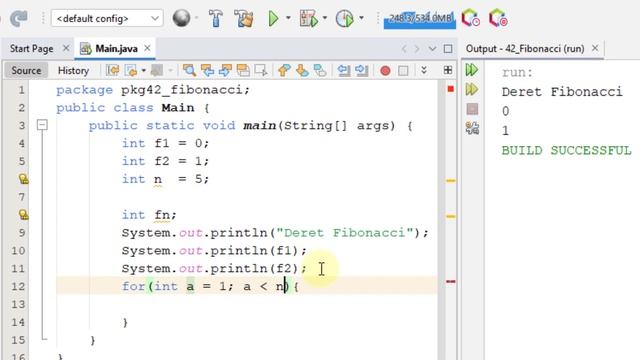Screen dimensions: 640x360
Task: Click the second profiler hexagon icon
Action: [x=498, y=18]
